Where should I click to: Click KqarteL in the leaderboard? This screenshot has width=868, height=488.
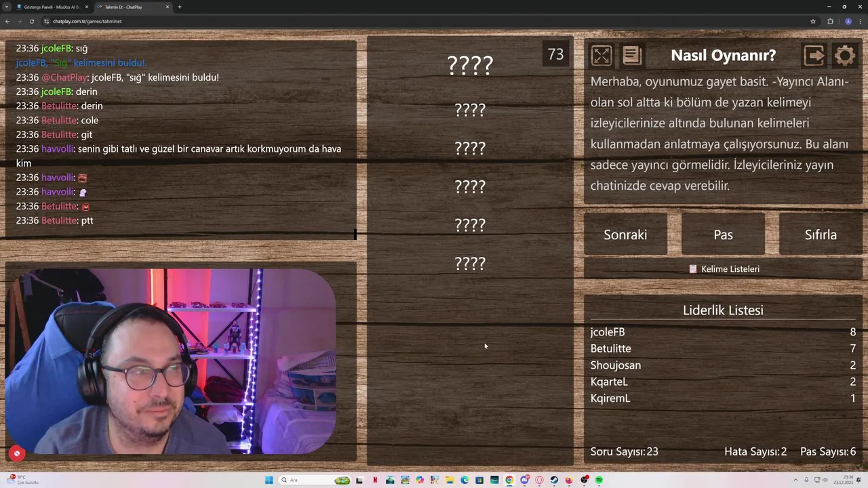pos(609,382)
